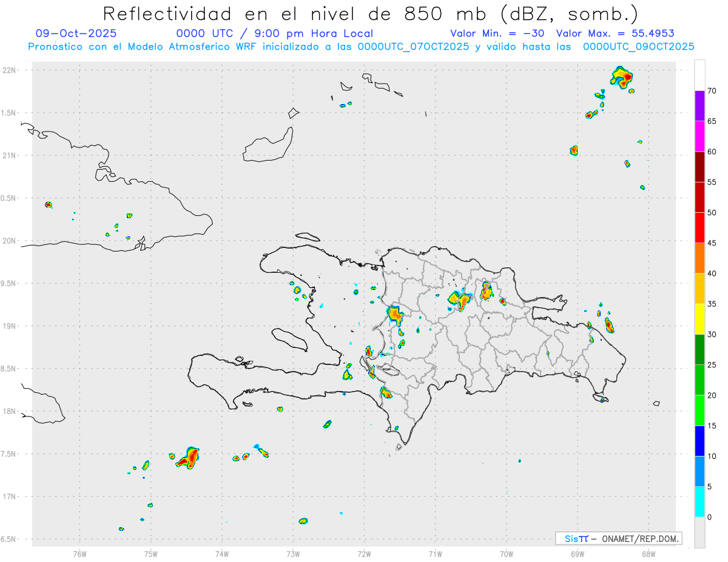Click the storm cell on the Haiti-Dominican border near 19N
Viewport: 728px width, 562px height.
coord(396,315)
